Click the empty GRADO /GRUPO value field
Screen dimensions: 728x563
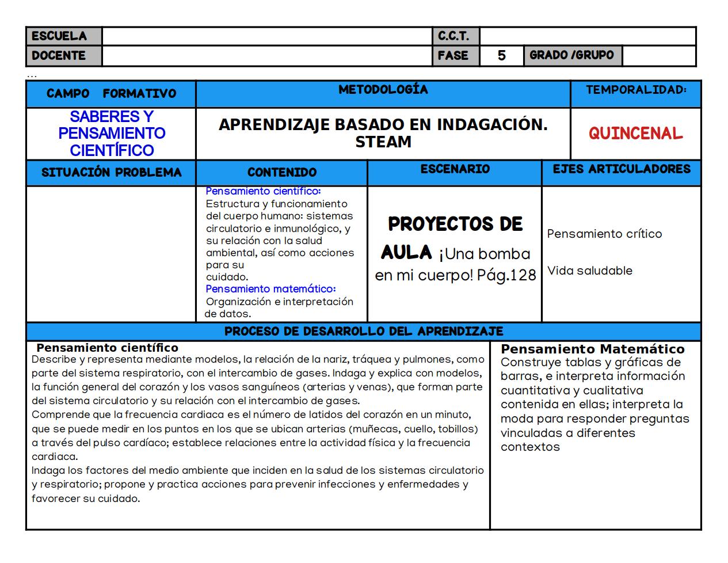pyautogui.click(x=659, y=56)
